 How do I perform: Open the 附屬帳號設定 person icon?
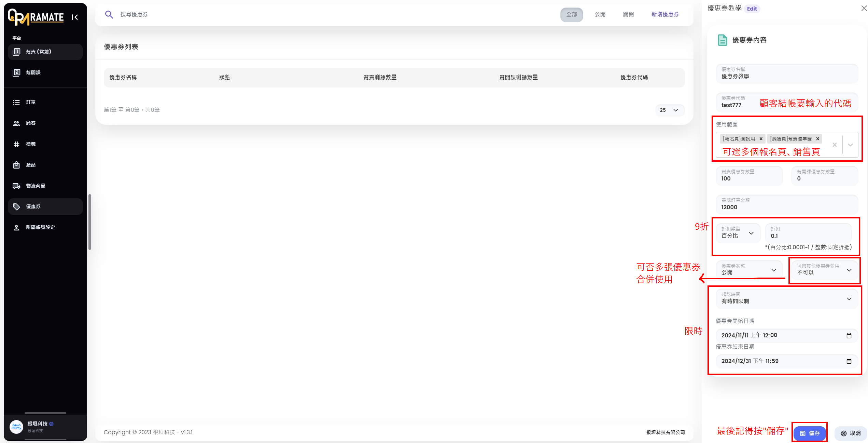16,228
